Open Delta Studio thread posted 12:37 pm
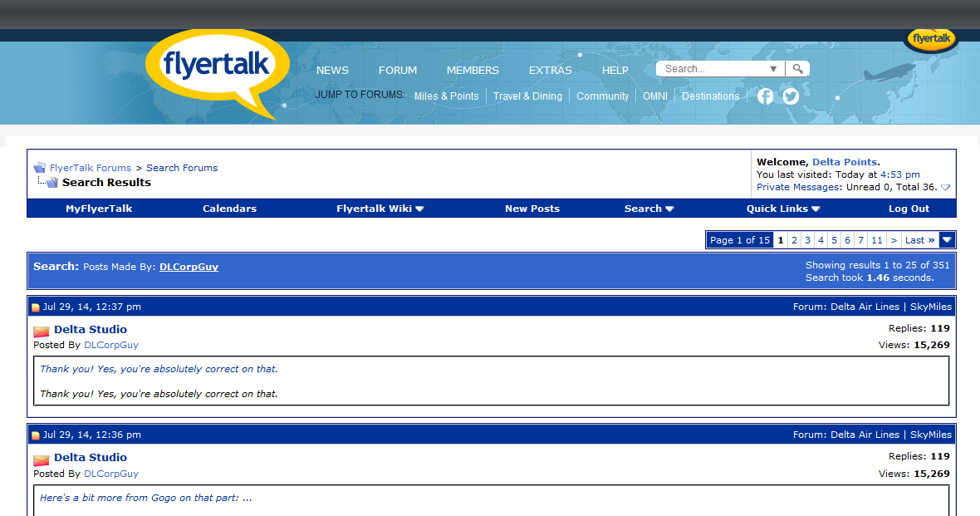 [x=90, y=329]
